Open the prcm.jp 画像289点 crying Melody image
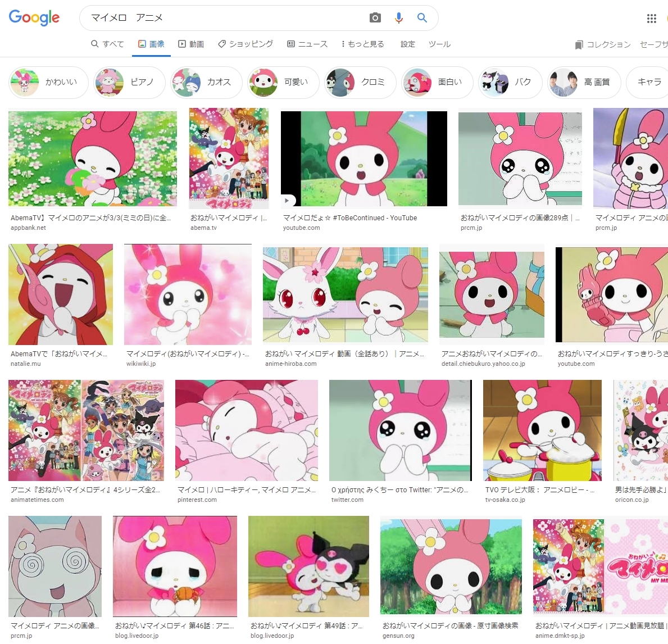 (x=520, y=158)
